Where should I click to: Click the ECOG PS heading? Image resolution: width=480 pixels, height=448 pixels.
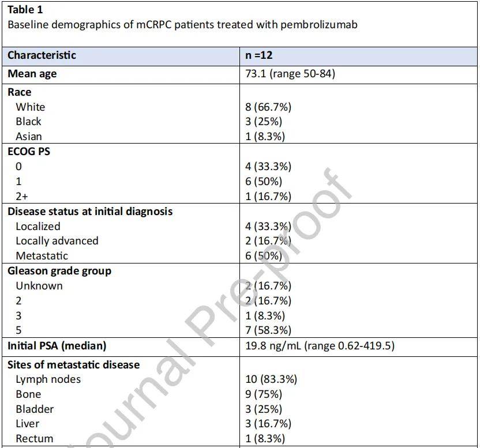(29, 152)
